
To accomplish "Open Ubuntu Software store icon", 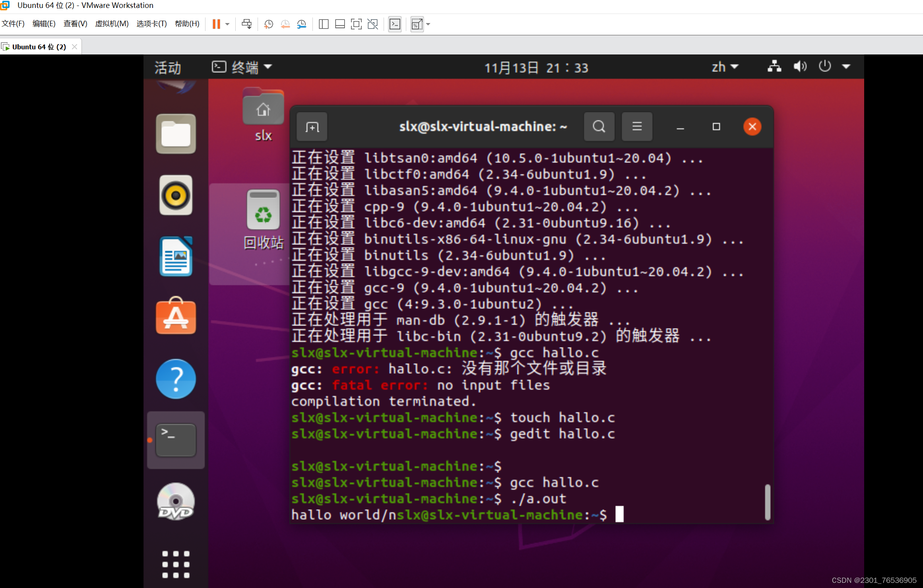I will click(176, 317).
